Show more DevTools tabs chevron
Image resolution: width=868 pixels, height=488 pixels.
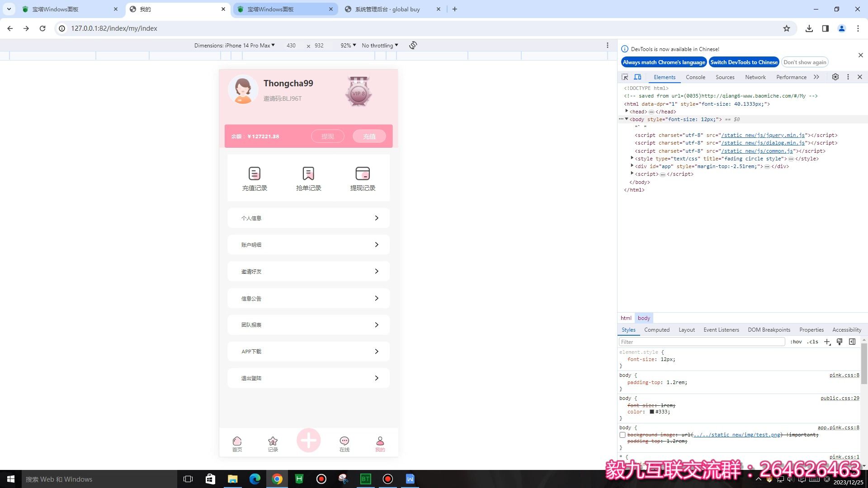click(x=816, y=77)
